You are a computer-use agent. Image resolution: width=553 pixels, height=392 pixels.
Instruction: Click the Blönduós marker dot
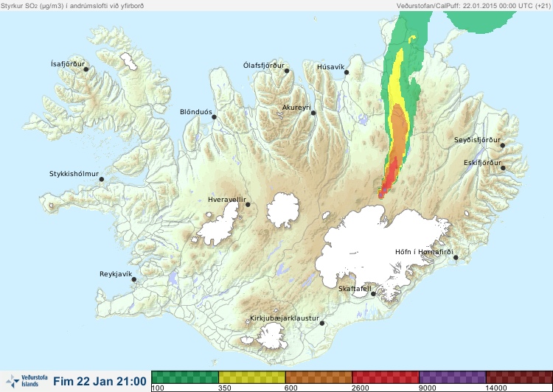pos(214,117)
